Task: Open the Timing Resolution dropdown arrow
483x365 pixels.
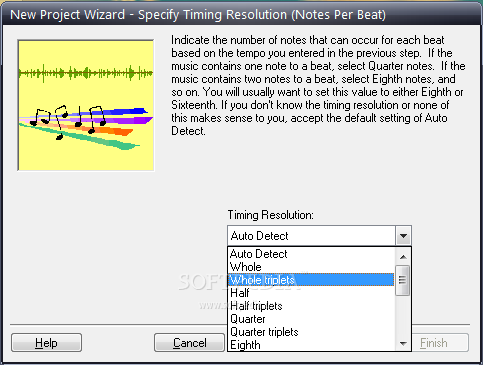Action: point(403,236)
